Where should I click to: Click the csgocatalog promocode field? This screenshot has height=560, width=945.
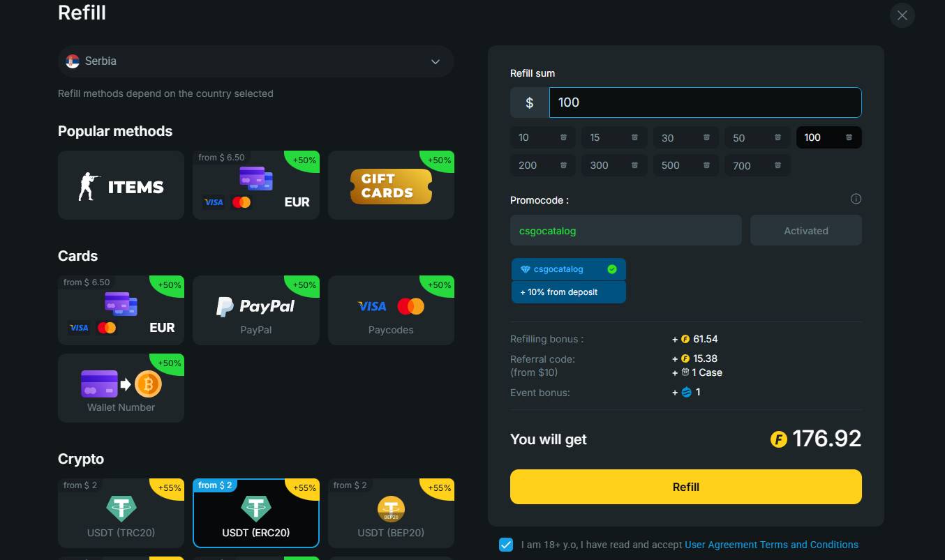coord(625,230)
